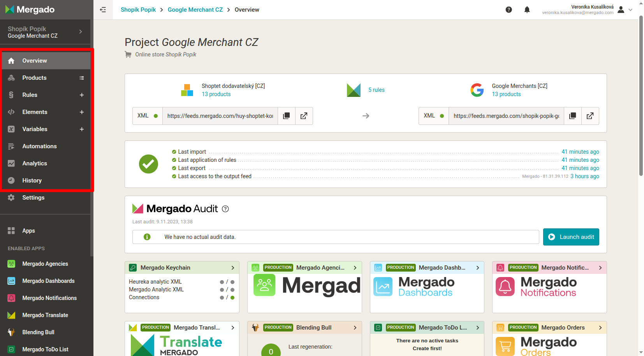Collapse the sidebar with the menu toggle icon
The height and width of the screenshot is (356, 644).
[103, 10]
